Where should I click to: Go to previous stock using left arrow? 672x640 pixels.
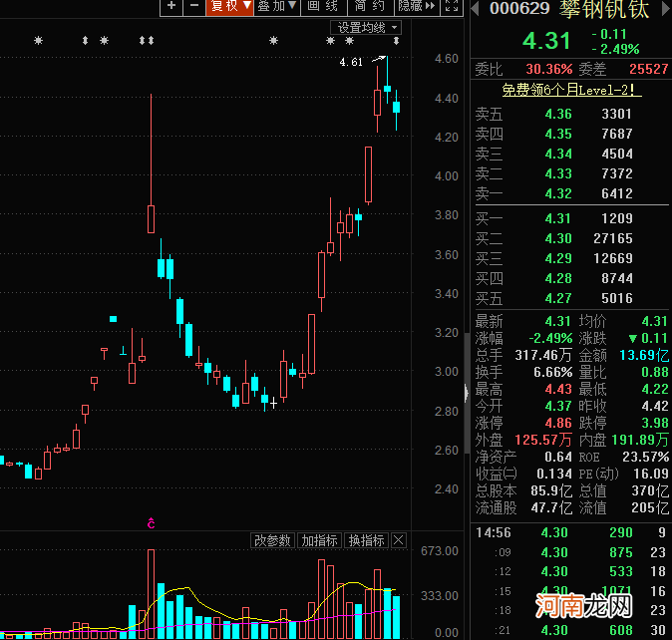pyautogui.click(x=476, y=8)
